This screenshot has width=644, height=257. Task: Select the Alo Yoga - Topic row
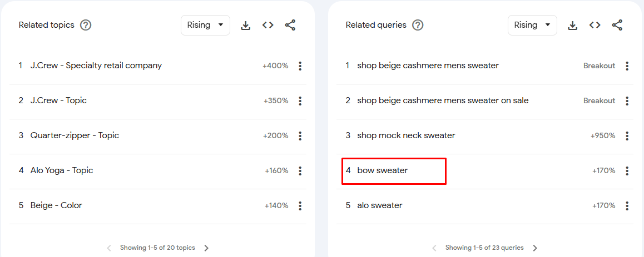click(158, 170)
